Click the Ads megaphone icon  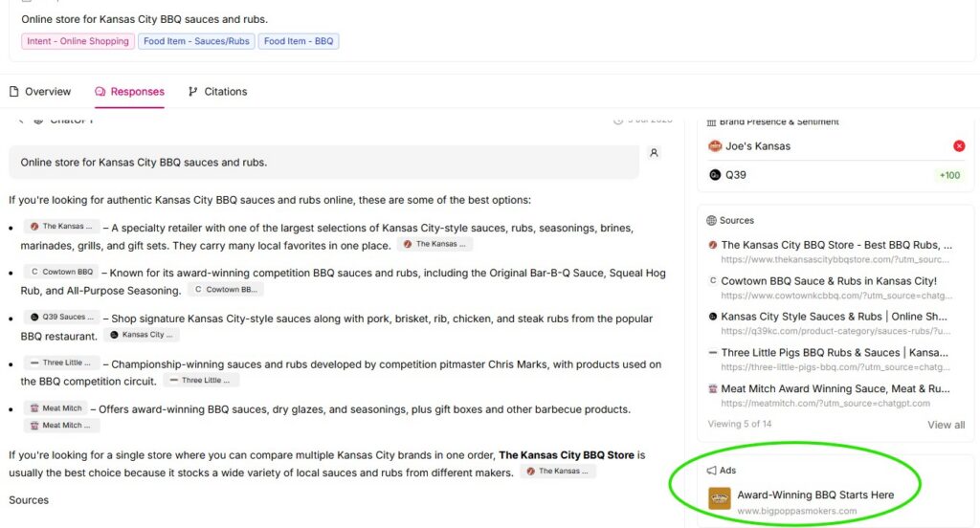pos(711,471)
